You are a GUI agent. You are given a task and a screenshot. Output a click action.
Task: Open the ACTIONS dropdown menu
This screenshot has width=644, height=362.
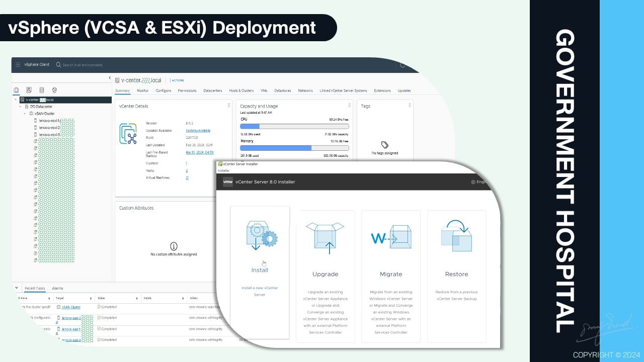pyautogui.click(x=177, y=80)
